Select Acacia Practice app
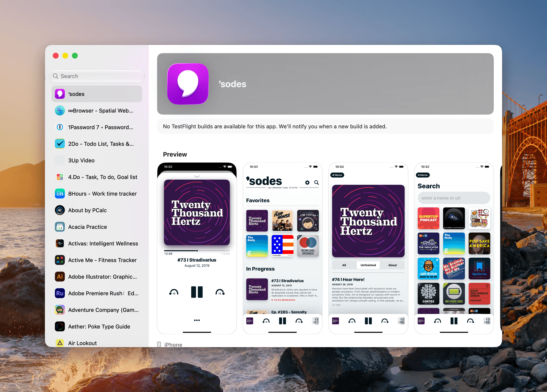Screen dimensions: 547x392 (x=97, y=227)
